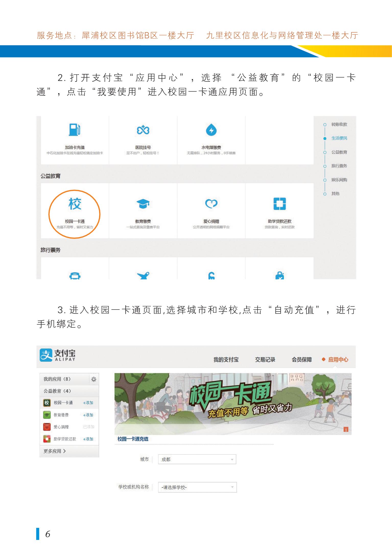Image resolution: width=392 pixels, height=558 pixels.
Task: Click the Alipay 支付宝 logo
Action: point(58,355)
